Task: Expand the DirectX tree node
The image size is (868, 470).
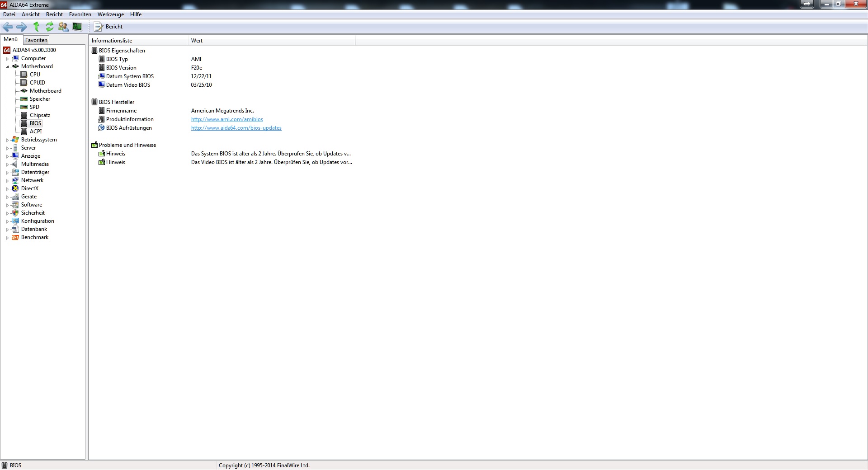Action: click(7, 189)
